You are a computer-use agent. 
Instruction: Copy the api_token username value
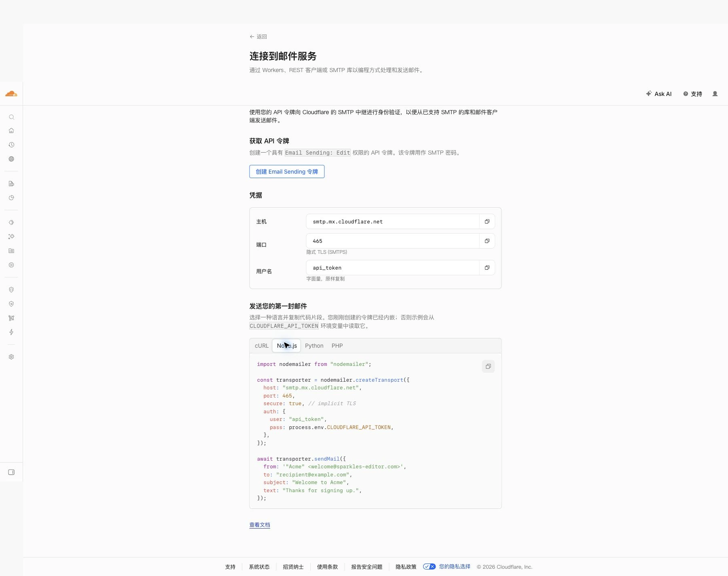(487, 268)
